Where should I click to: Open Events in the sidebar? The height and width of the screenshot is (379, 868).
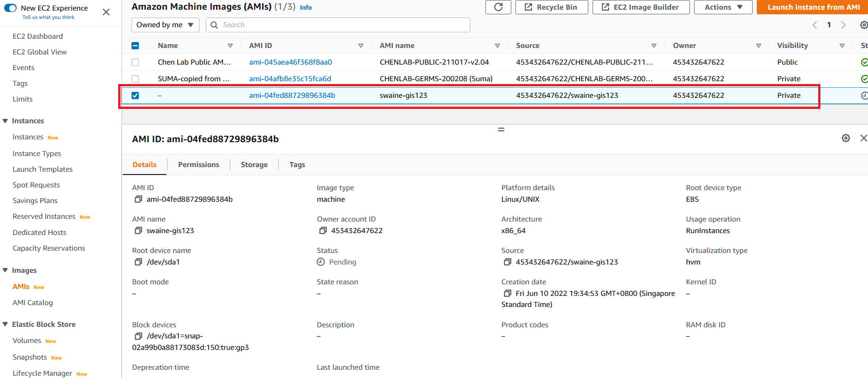(24, 68)
